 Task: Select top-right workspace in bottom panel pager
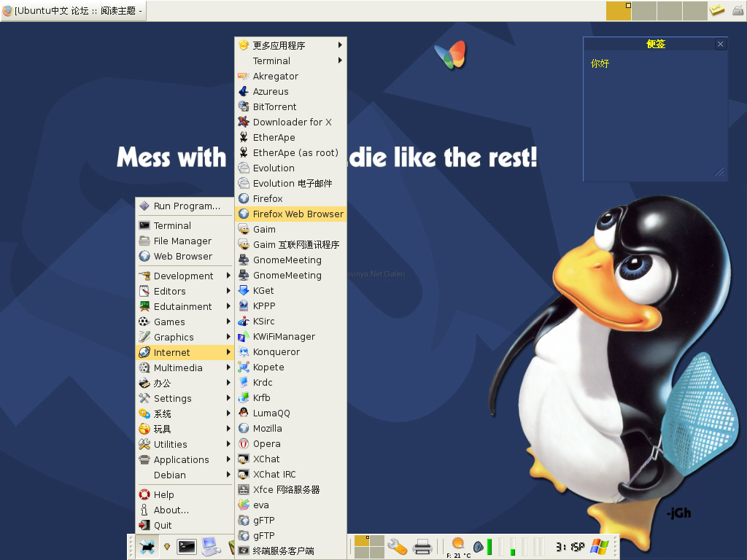[x=377, y=540]
